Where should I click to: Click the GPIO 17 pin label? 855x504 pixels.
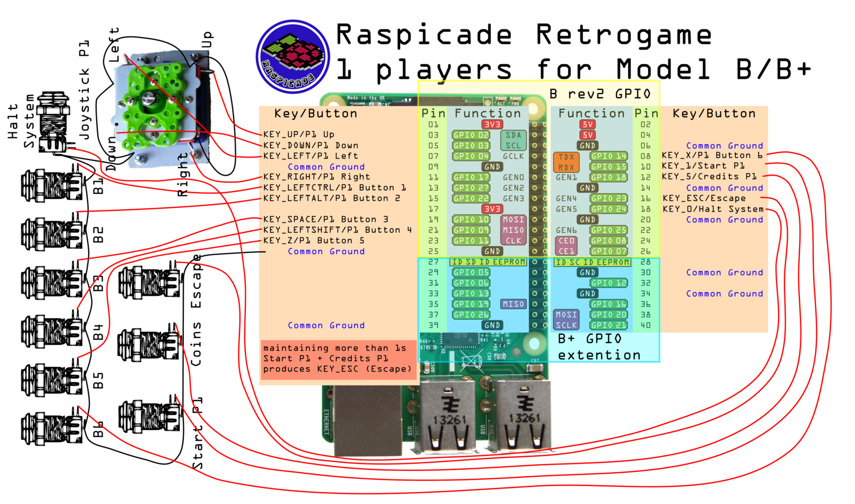point(471,177)
